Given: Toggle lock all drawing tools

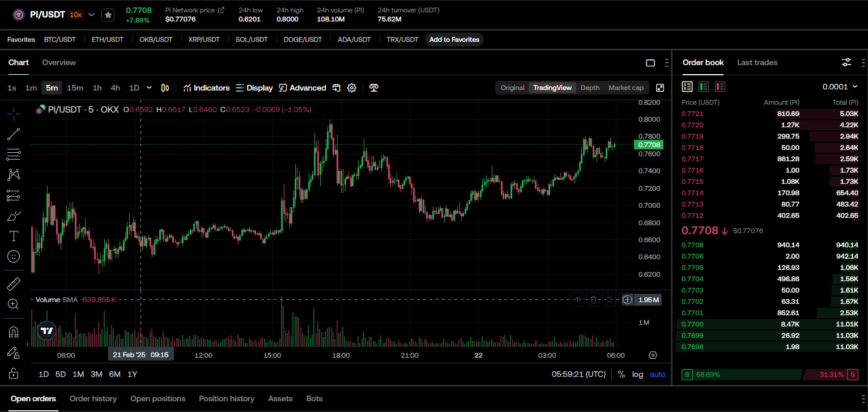Looking at the screenshot, I should (x=14, y=373).
